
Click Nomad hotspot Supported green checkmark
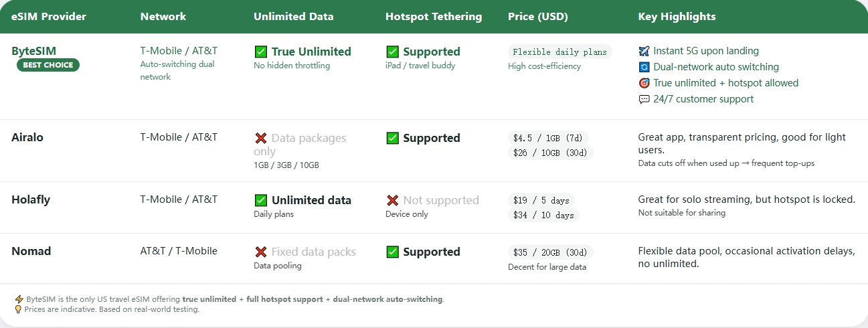(393, 252)
